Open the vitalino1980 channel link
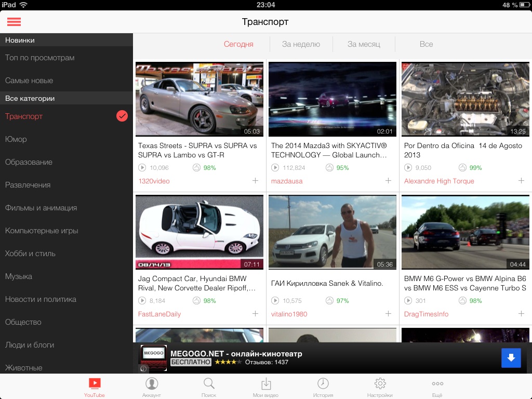The image size is (532, 399). coord(289,314)
